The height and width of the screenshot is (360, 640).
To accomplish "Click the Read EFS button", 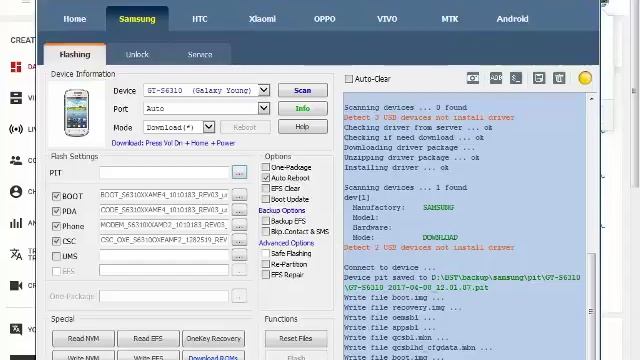I will (x=148, y=338).
